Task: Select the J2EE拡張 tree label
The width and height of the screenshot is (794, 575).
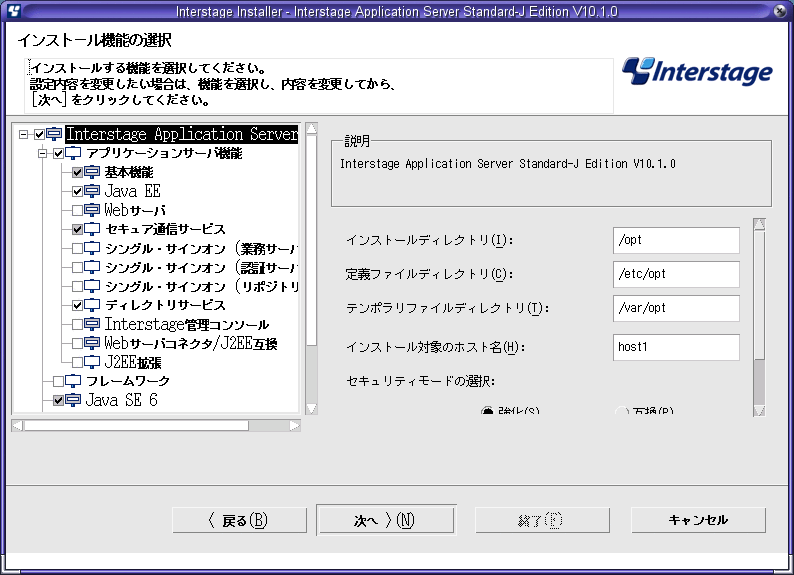Action: click(133, 362)
